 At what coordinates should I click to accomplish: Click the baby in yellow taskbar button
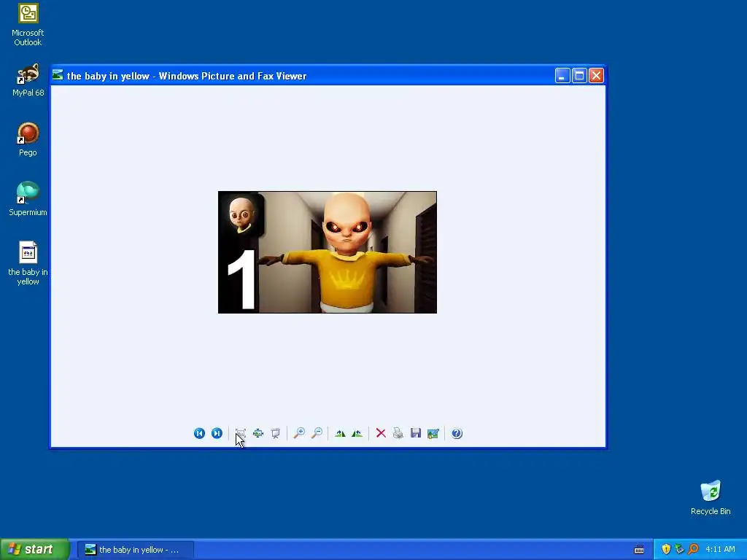coord(136,550)
